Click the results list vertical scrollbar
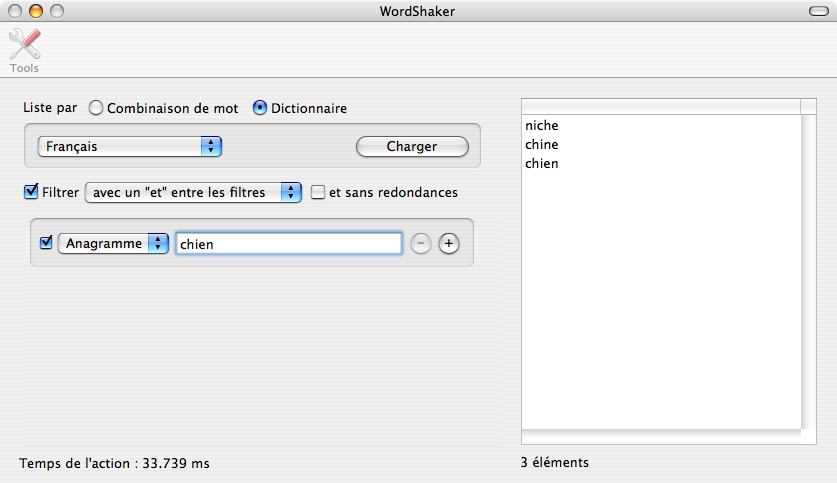Image resolution: width=837 pixels, height=483 pixels. pos(809,271)
